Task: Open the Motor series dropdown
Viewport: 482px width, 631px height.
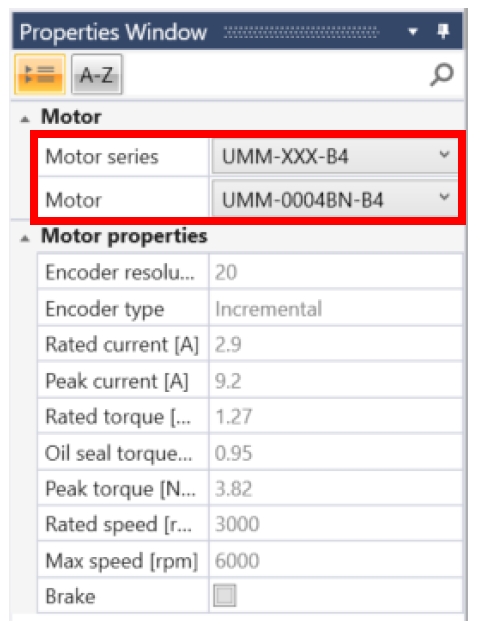Action: click(334, 156)
